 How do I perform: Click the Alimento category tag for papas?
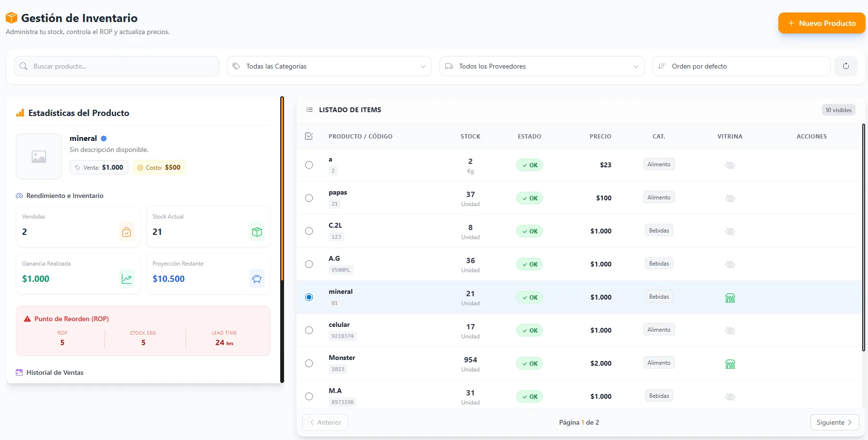pos(659,197)
